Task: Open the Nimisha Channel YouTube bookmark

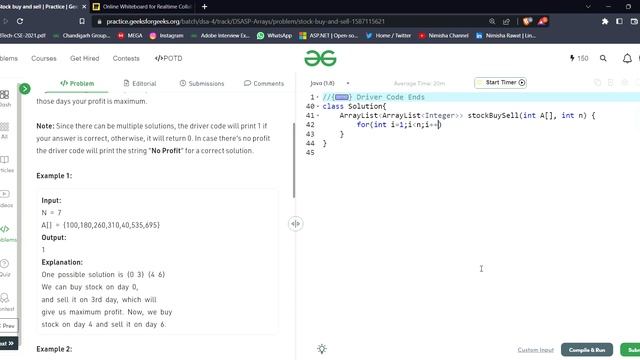Action: tap(443, 36)
